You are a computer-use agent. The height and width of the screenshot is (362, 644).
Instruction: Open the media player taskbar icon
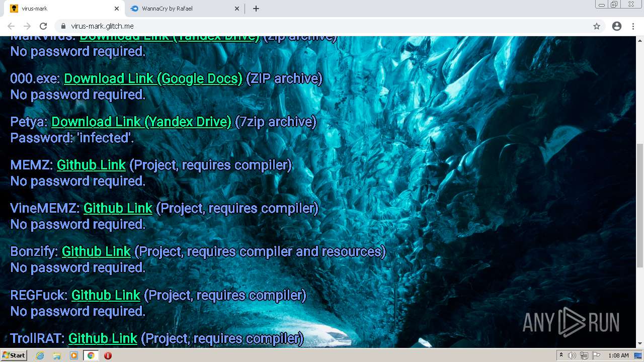tap(74, 355)
